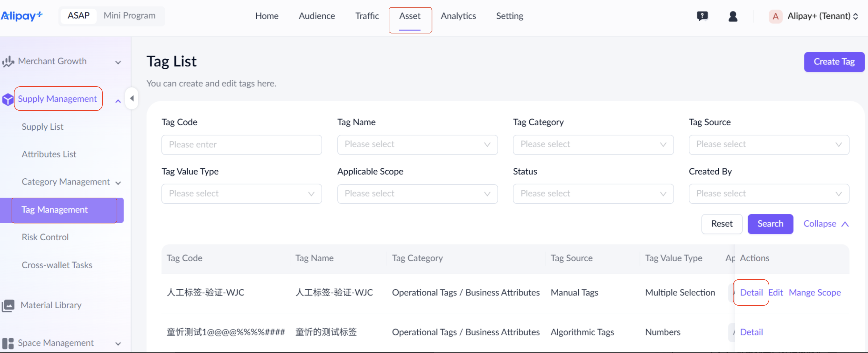
Task: Open Attributes List in sidebar
Action: coord(49,154)
